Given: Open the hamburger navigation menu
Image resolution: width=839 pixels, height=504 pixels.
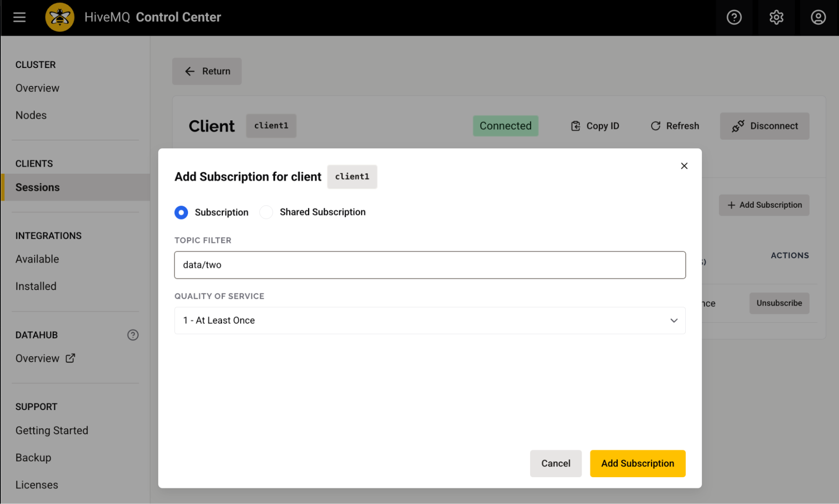Looking at the screenshot, I should (x=19, y=17).
